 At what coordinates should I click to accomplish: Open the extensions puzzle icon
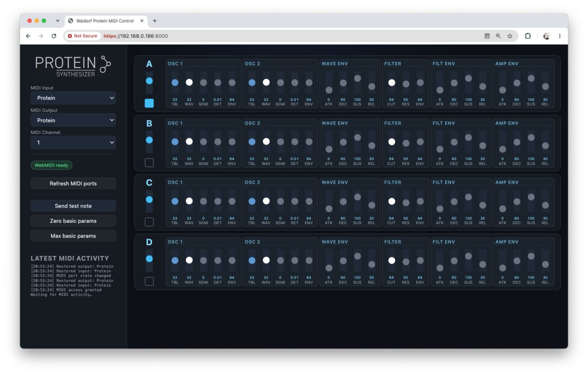point(528,36)
